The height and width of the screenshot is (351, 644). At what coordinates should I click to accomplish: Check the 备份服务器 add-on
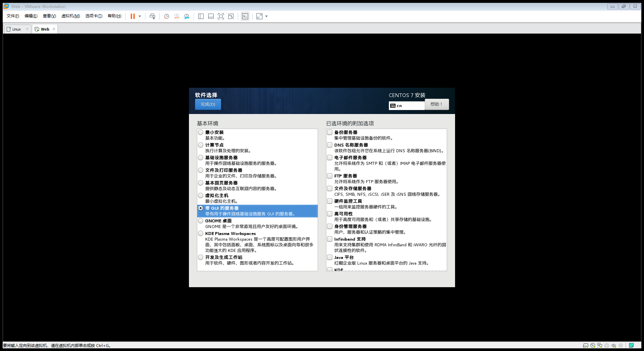(330, 132)
